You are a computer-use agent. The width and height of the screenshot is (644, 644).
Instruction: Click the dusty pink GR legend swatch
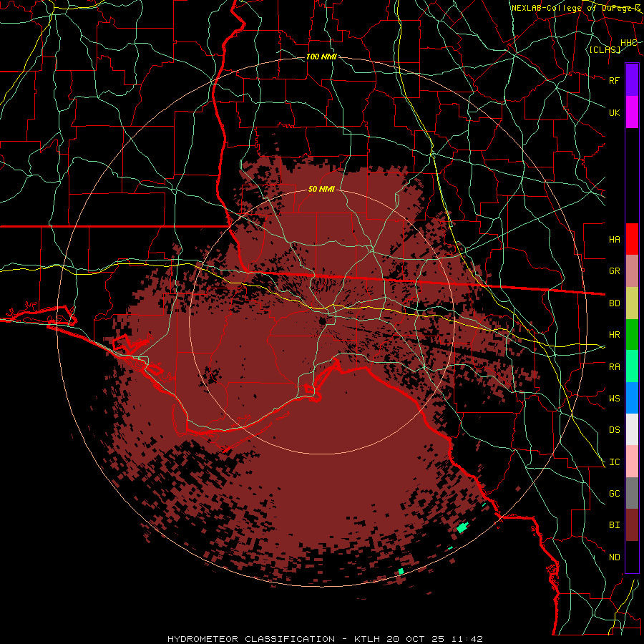pyautogui.click(x=632, y=271)
